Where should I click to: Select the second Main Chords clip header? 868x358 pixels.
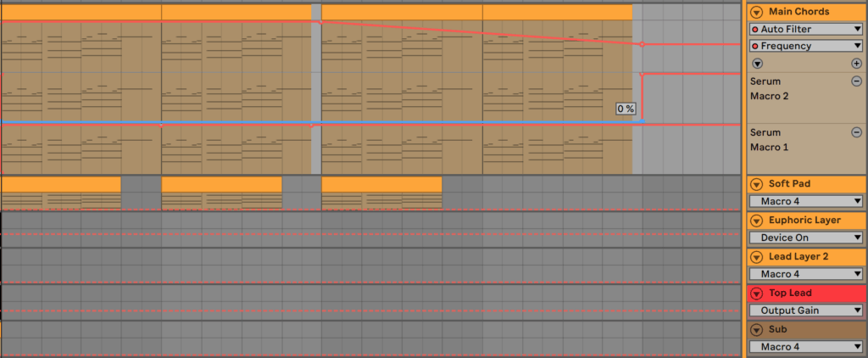tap(236, 12)
